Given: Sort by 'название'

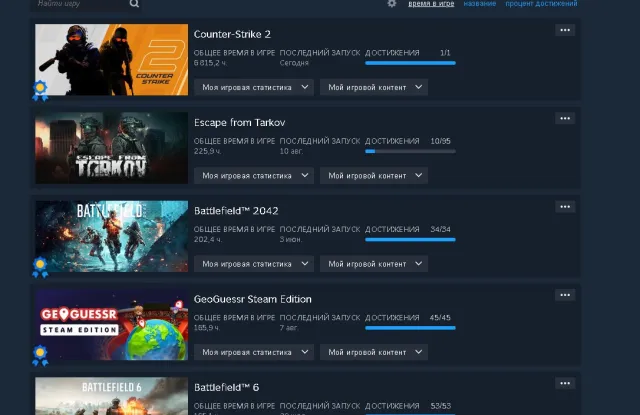Looking at the screenshot, I should click(x=480, y=3).
